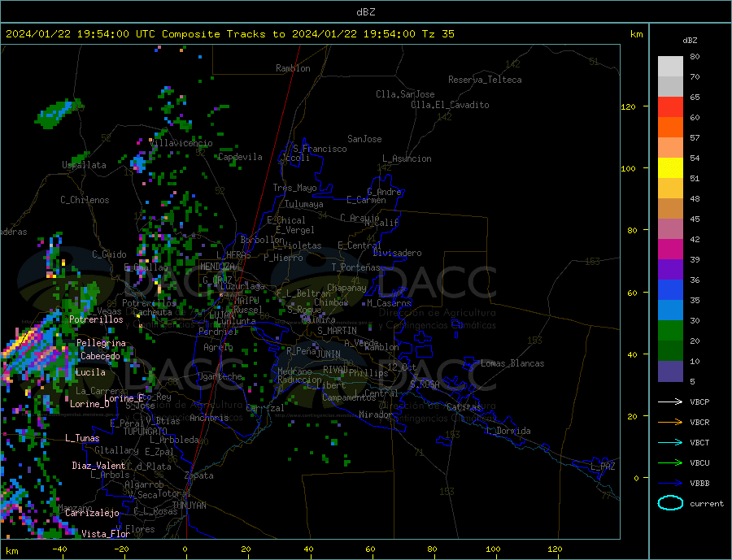Select the 35 dBZ blue swatch
Viewport: 732px width, 560px height.
(x=670, y=290)
